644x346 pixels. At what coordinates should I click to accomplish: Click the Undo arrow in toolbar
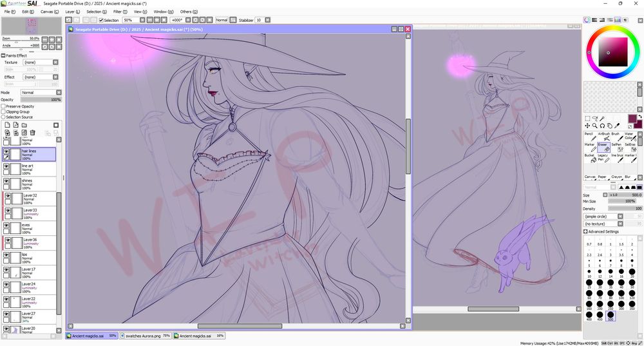(69, 20)
